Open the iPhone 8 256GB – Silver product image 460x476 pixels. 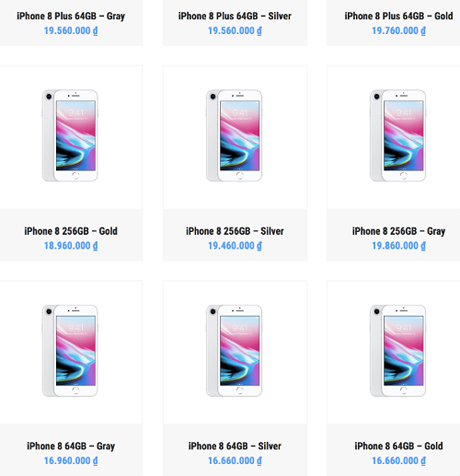[235, 137]
